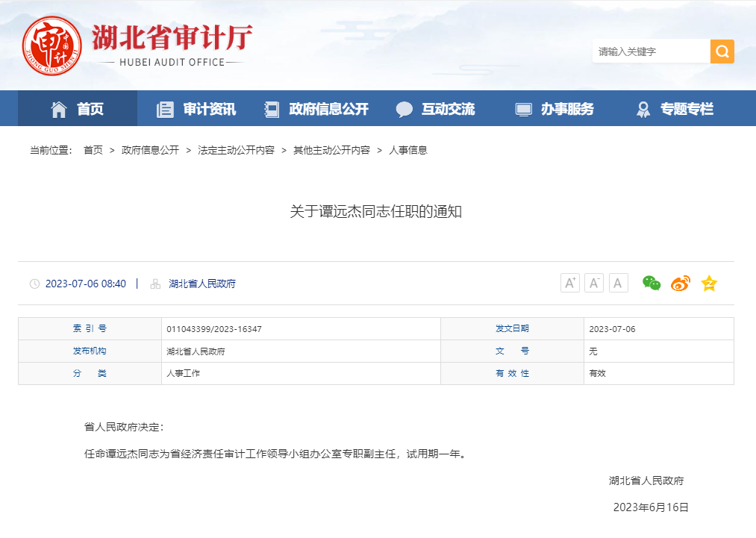Share the article via the Weibo icon
Screen dimensions: 756x538
[x=679, y=284]
